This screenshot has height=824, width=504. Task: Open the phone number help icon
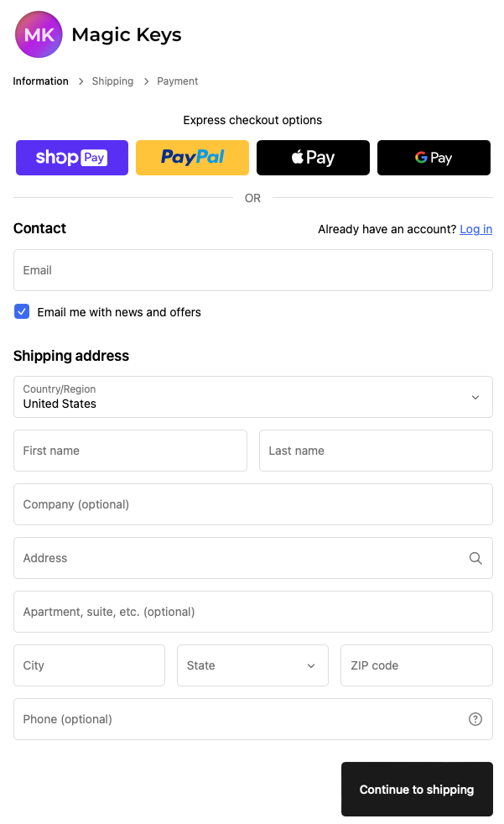click(x=475, y=719)
